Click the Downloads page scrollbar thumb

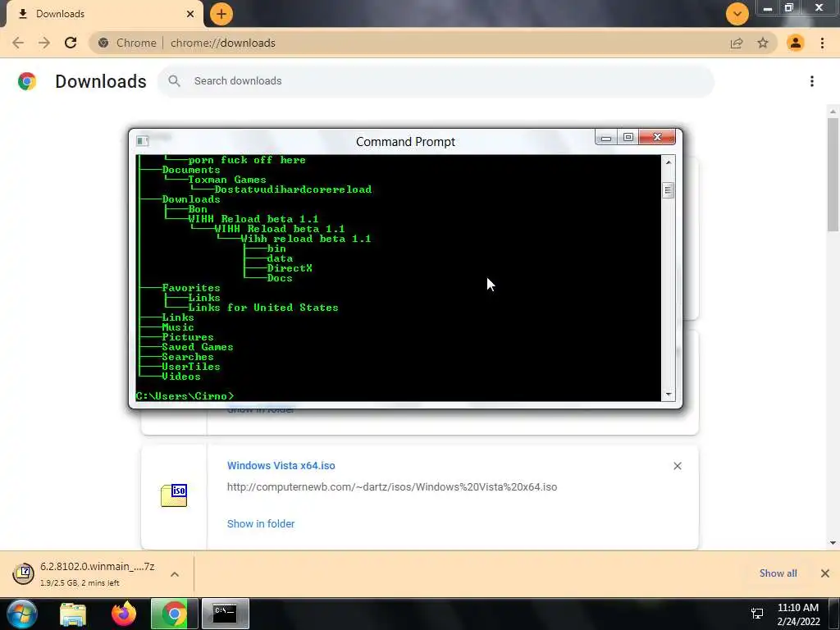tap(833, 175)
